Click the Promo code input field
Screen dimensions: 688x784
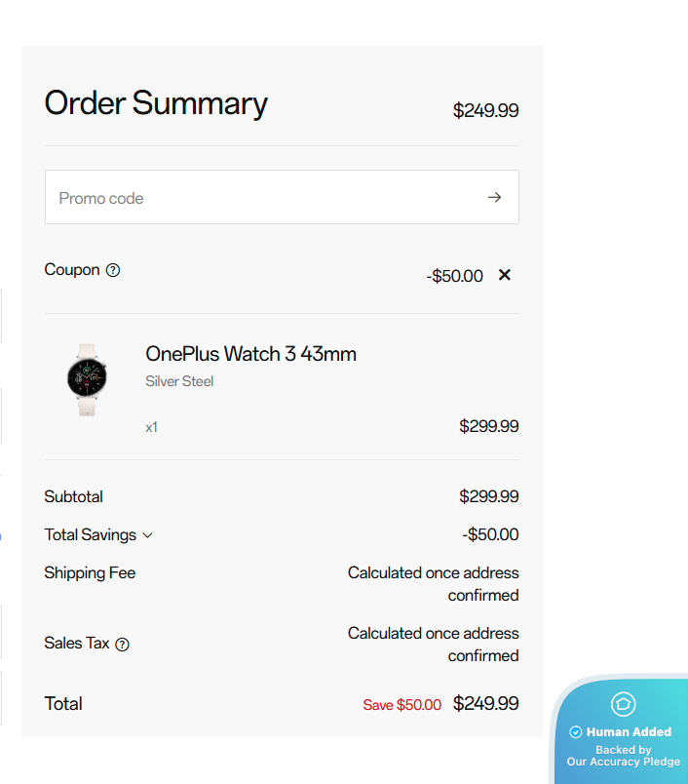coord(263,198)
